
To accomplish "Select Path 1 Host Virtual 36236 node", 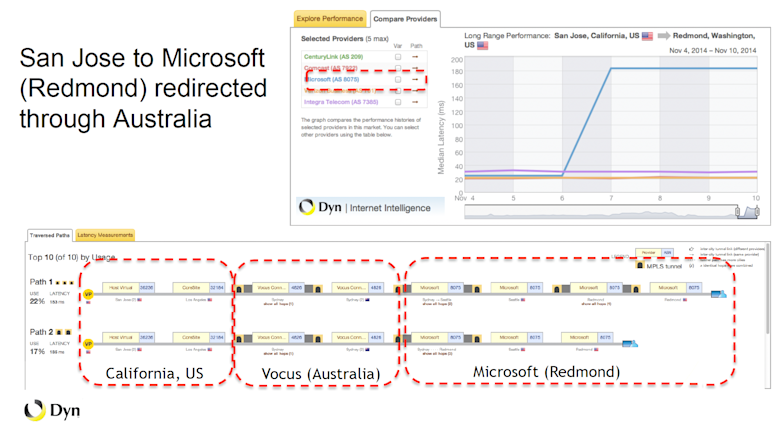I will click(128, 288).
